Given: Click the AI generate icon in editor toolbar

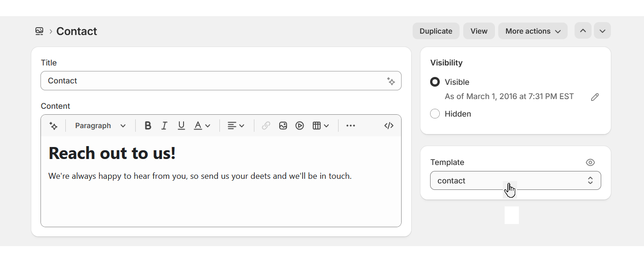Looking at the screenshot, I should click(53, 126).
